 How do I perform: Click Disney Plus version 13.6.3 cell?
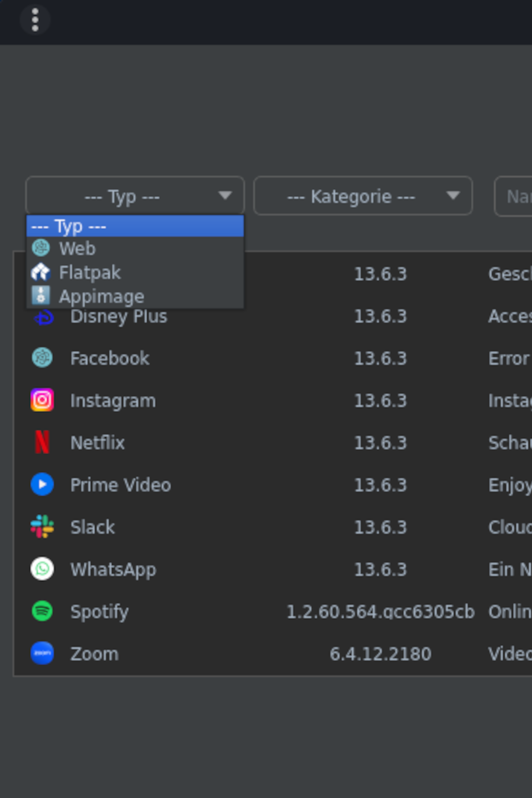380,316
